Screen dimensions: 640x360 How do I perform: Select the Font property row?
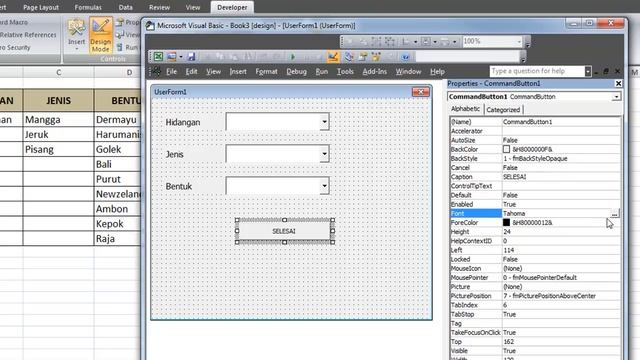pos(535,213)
